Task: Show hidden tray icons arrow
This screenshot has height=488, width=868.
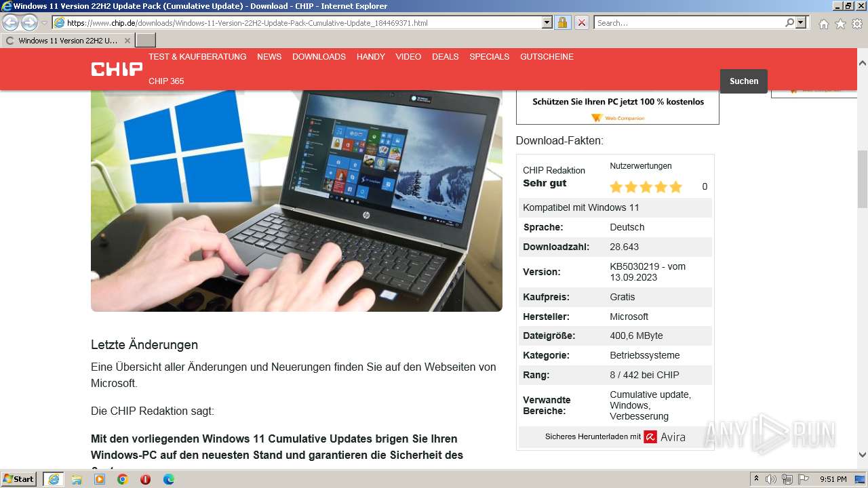Action: (756, 479)
